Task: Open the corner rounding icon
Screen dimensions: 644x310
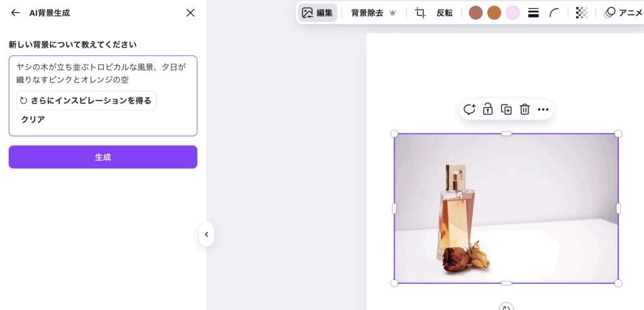Action: click(554, 13)
